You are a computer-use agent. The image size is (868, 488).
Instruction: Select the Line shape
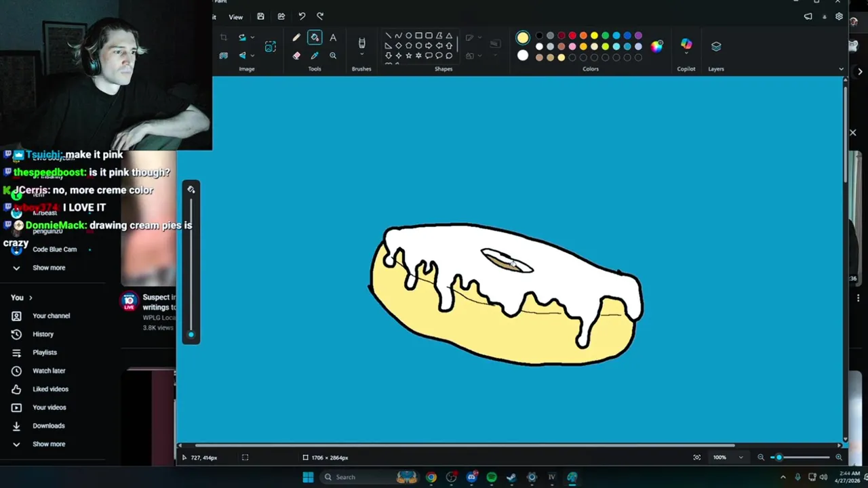tap(388, 36)
